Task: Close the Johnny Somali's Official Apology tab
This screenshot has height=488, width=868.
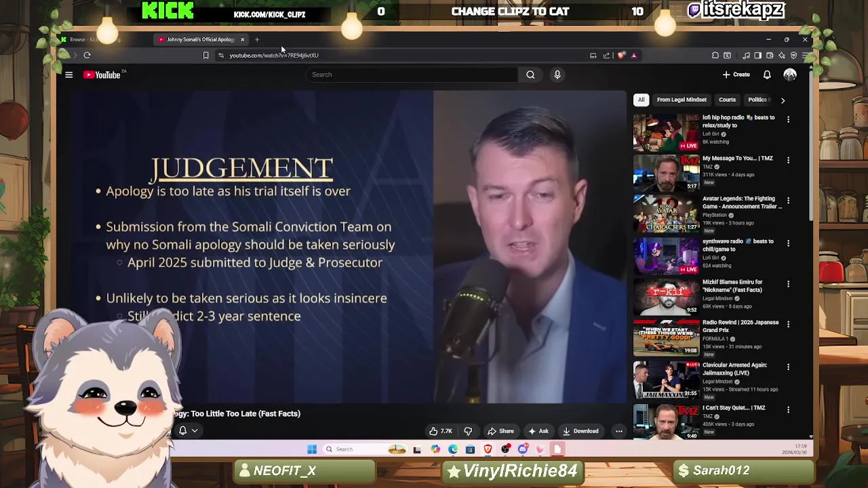Action: click(x=242, y=39)
